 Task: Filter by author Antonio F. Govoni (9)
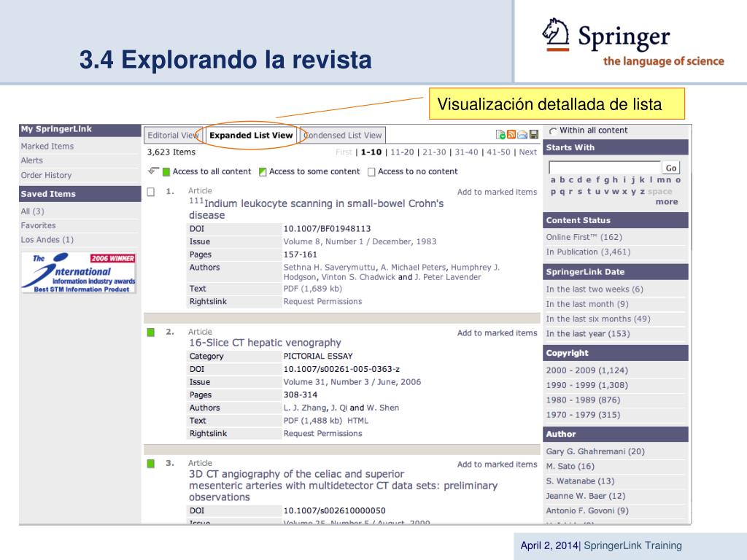pos(587,510)
